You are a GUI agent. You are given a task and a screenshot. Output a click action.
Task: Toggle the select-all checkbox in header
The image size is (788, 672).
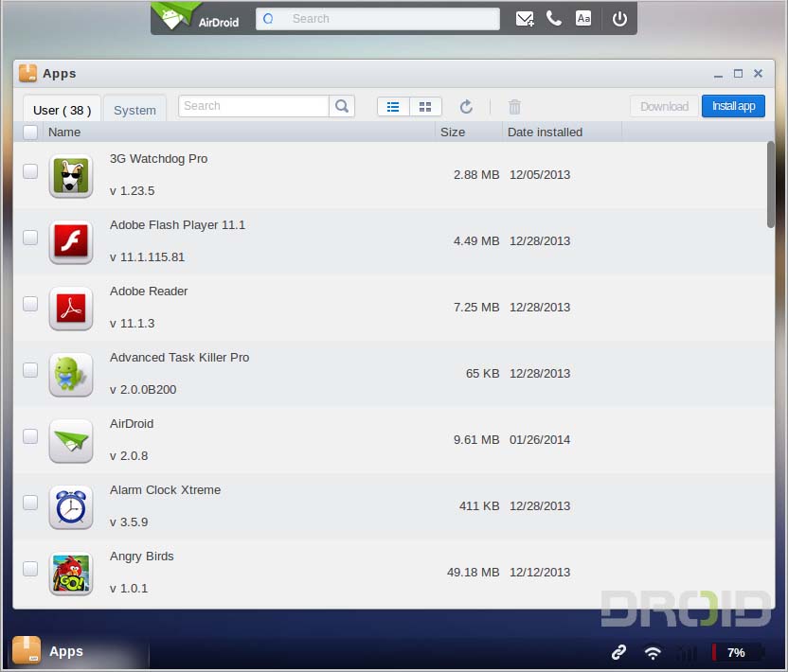click(x=30, y=133)
